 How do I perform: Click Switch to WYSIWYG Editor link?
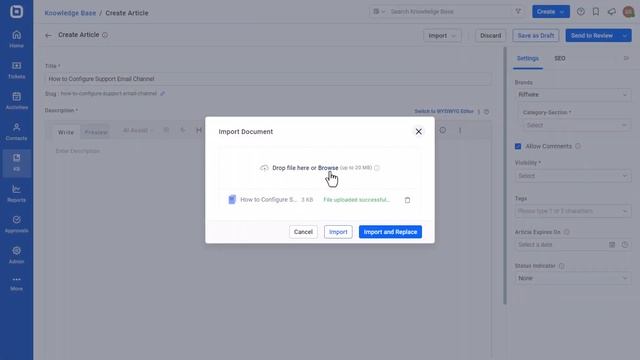444,111
